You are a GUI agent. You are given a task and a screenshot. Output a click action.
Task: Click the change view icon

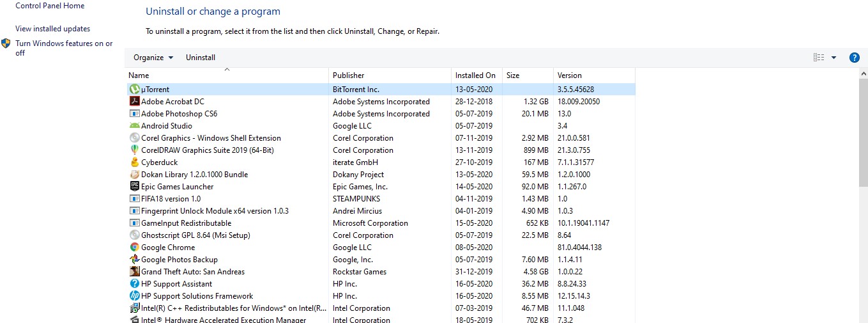pyautogui.click(x=819, y=58)
